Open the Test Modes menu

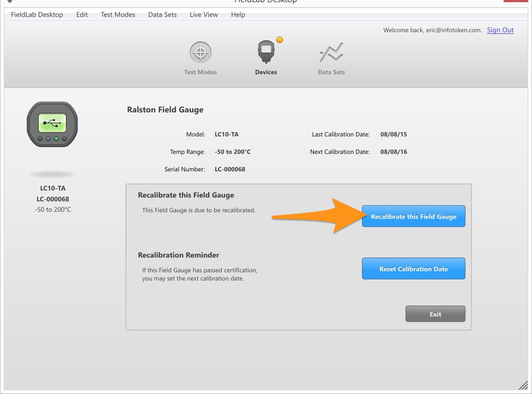(x=118, y=15)
